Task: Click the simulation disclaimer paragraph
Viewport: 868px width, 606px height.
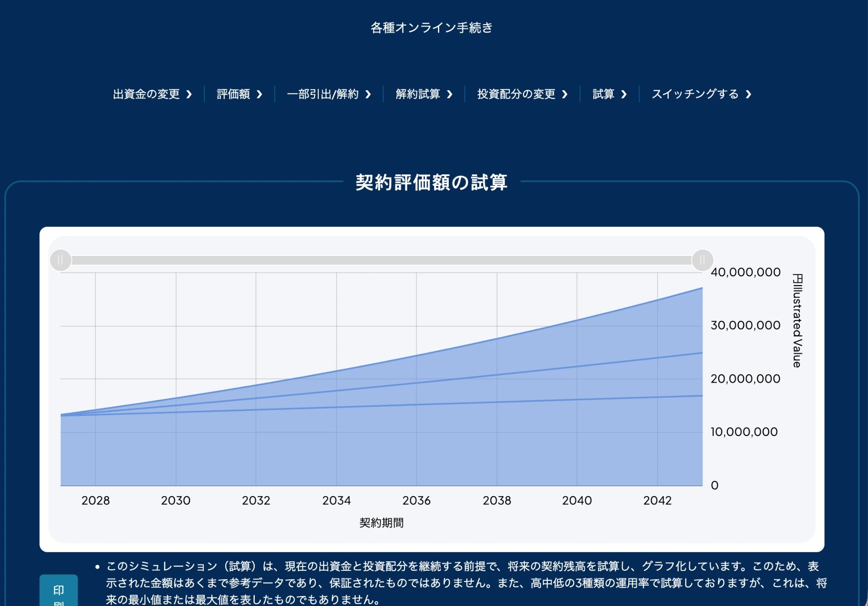Action: (467, 583)
